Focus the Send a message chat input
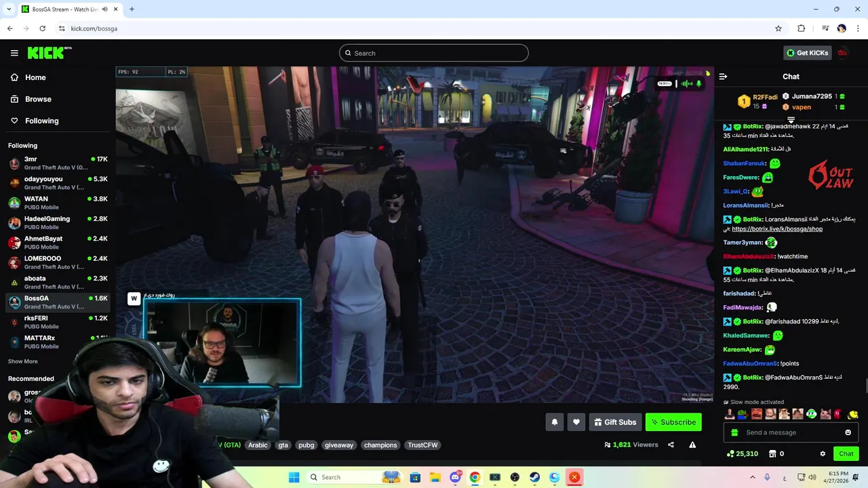The image size is (868, 488). pyautogui.click(x=790, y=432)
